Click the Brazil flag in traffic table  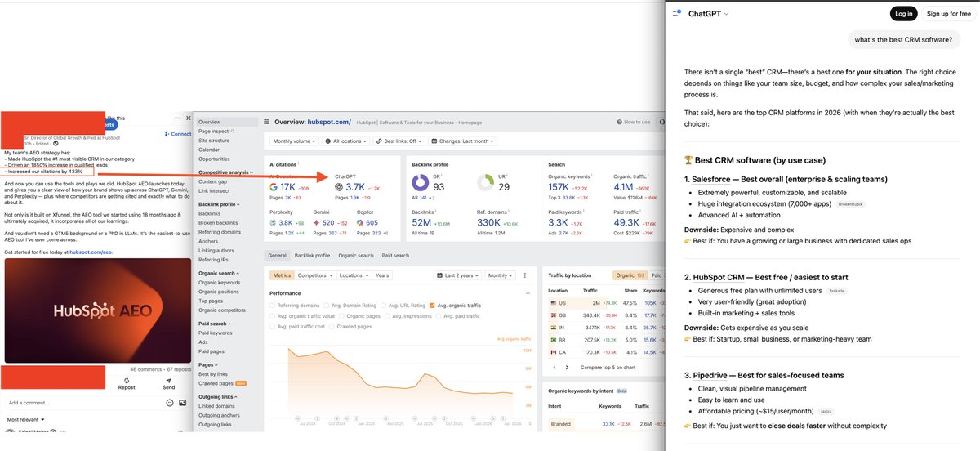552,340
